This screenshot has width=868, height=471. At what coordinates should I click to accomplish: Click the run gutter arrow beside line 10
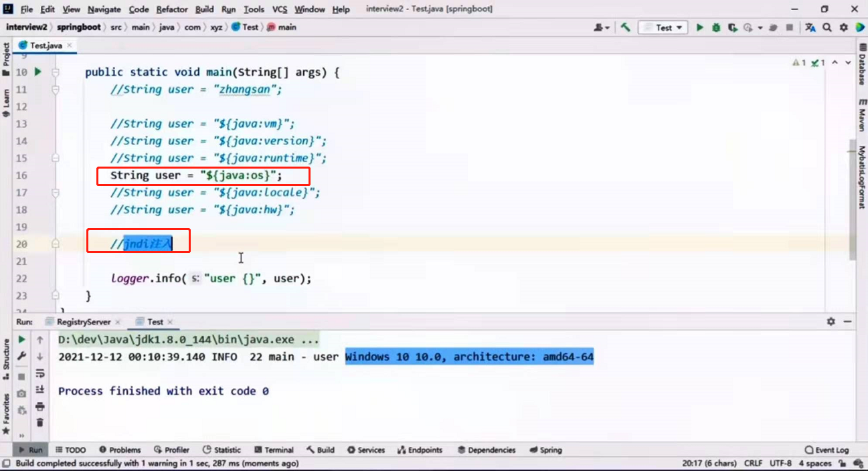(x=37, y=72)
